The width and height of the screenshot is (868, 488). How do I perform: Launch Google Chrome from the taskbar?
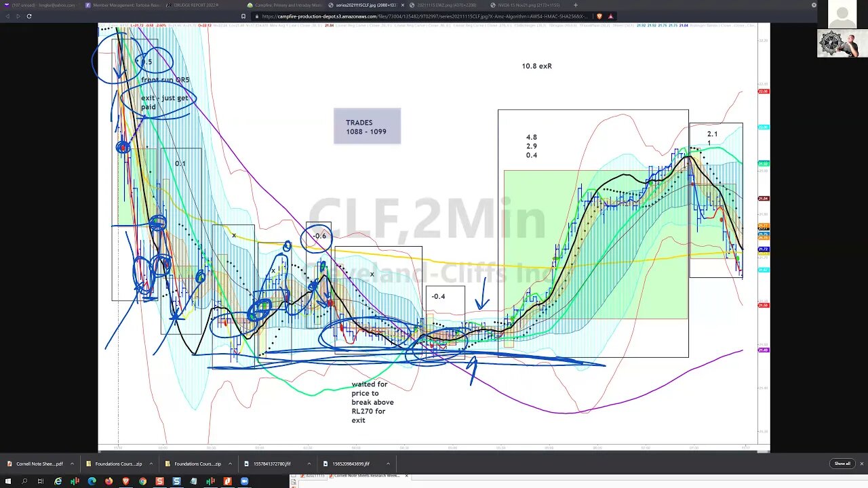[x=143, y=481]
